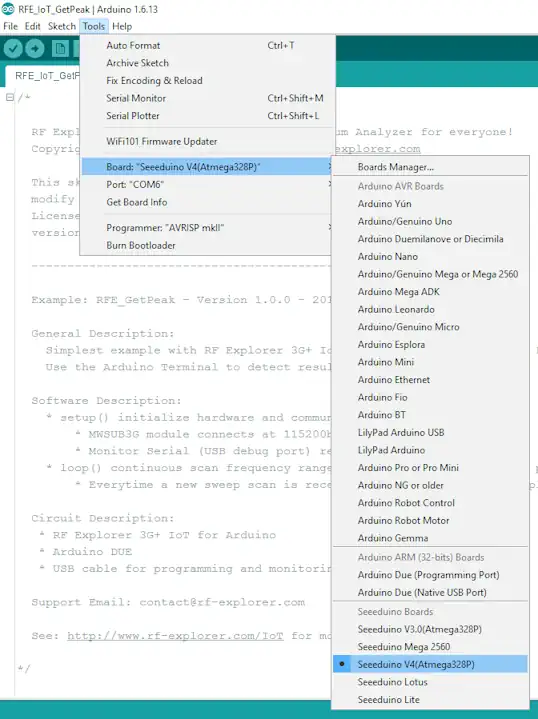This screenshot has width=538, height=719.
Task: Select LilyPad Arduino USB board
Action: [x=430, y=432]
